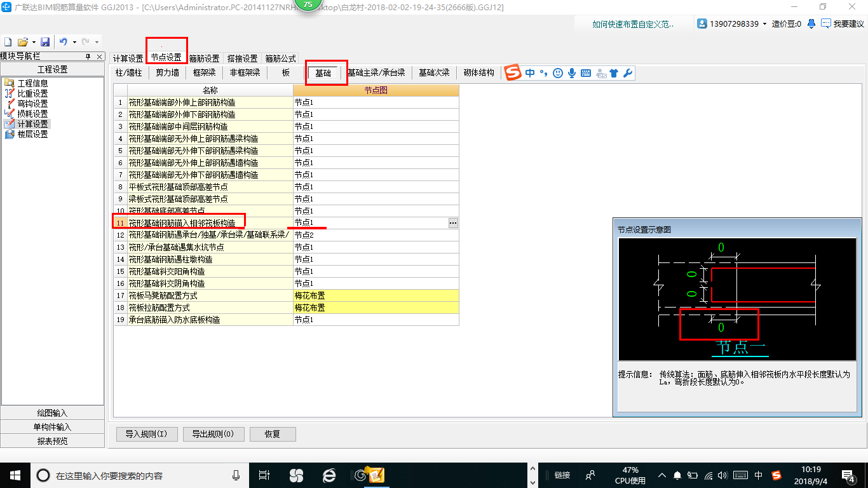Click the taskbar search box

pos(140,475)
